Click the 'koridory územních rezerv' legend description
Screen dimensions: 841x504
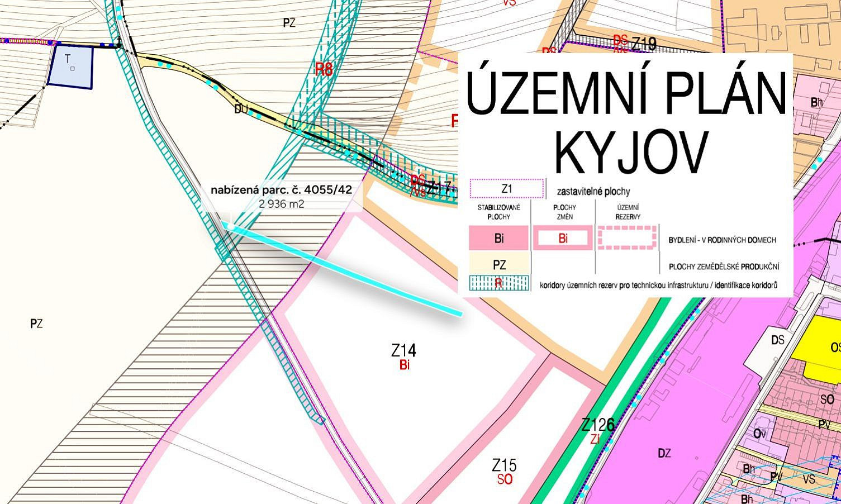click(x=658, y=286)
